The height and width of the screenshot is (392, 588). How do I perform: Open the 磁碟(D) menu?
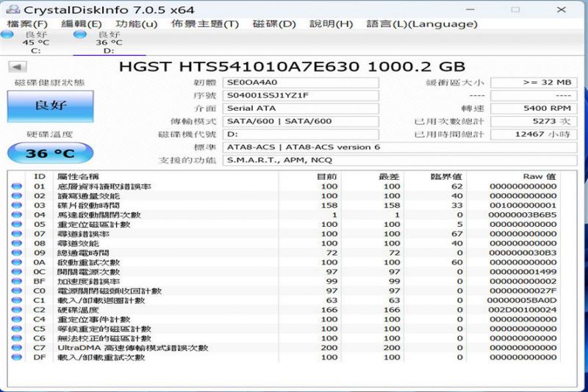[274, 24]
